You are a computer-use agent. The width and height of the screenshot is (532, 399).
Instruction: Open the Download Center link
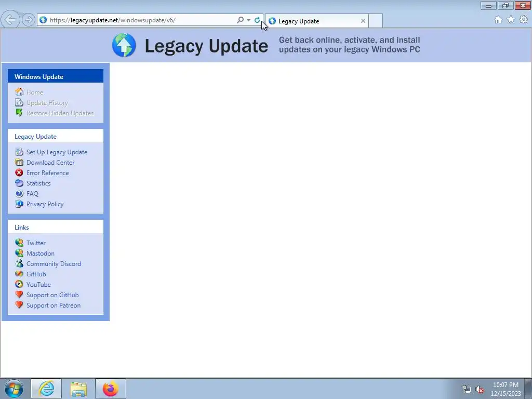click(x=50, y=163)
